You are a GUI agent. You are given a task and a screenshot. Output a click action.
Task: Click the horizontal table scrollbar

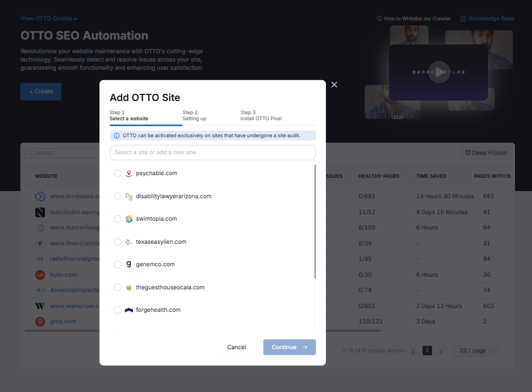203,331
